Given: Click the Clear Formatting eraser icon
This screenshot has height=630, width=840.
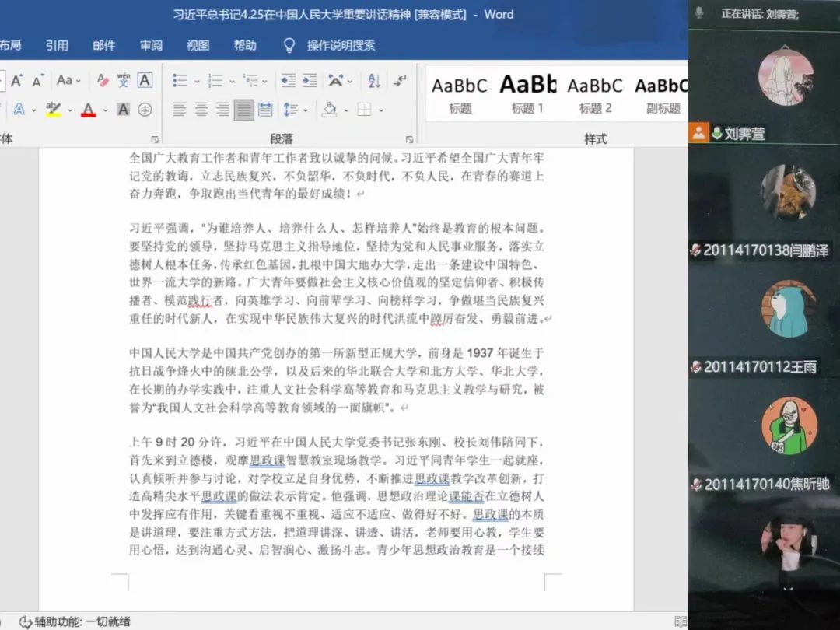Looking at the screenshot, I should pyautogui.click(x=103, y=80).
